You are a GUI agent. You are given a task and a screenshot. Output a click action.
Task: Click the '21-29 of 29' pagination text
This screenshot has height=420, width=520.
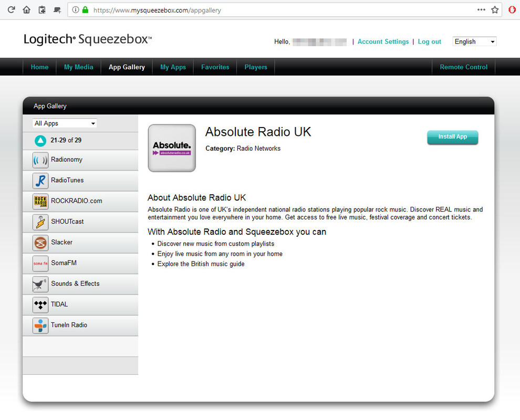click(x=66, y=140)
